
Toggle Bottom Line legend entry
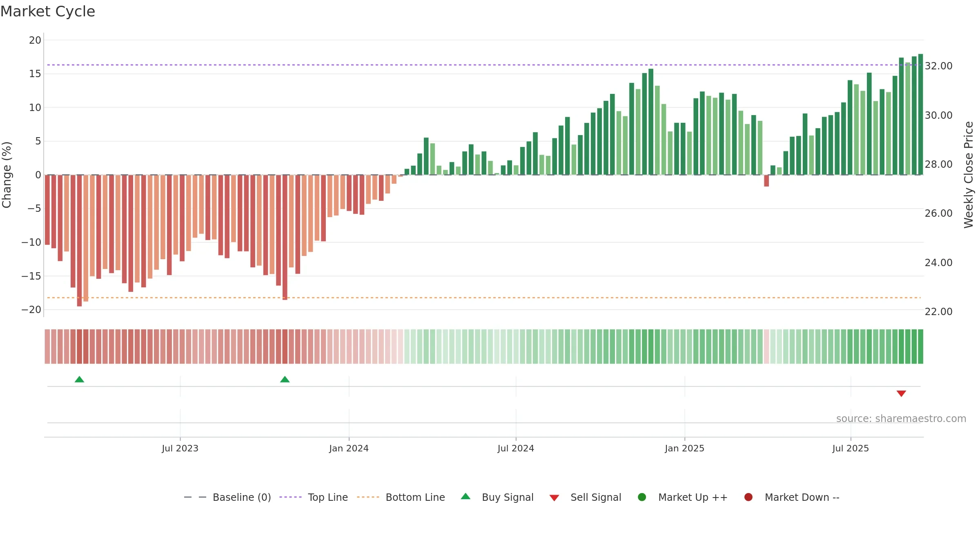401,497
